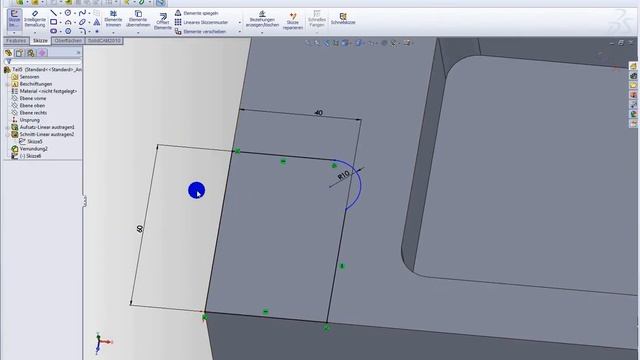
Task: Click the Elemente übernehmen tool
Action: coord(138,19)
